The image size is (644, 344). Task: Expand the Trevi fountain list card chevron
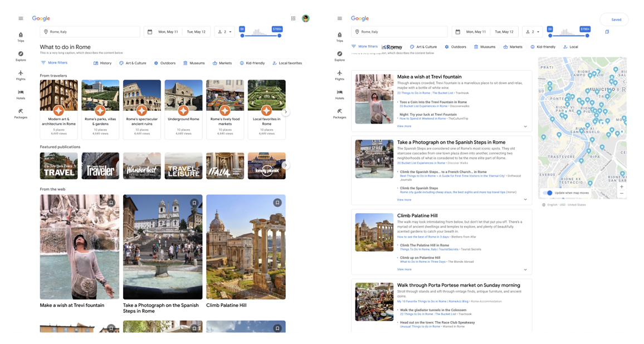click(x=525, y=126)
